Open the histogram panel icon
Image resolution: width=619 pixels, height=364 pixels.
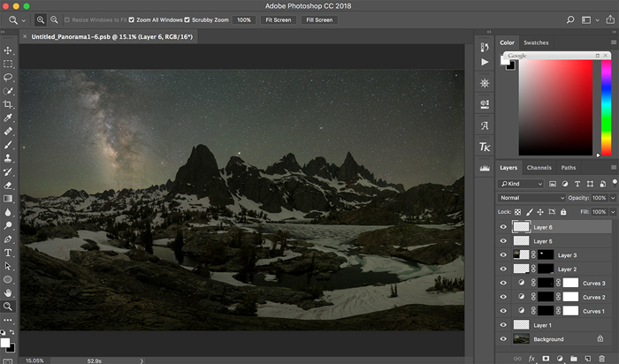click(x=484, y=167)
